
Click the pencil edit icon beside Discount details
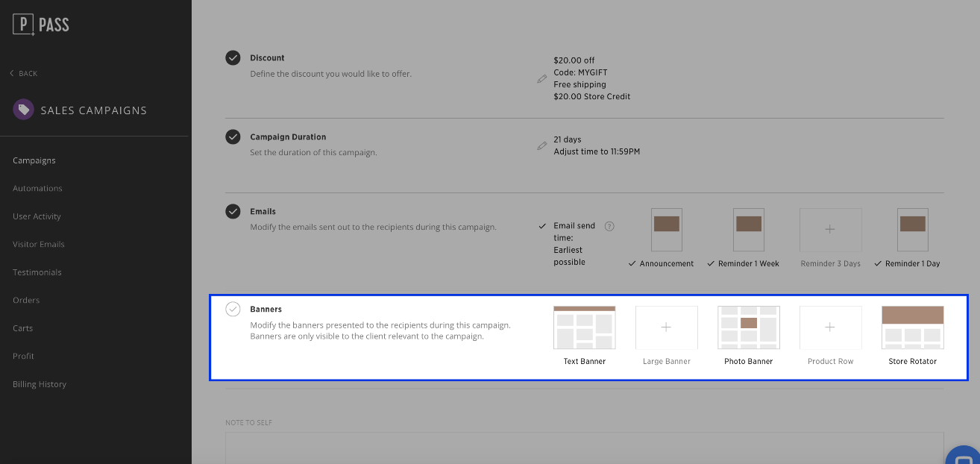point(542,78)
